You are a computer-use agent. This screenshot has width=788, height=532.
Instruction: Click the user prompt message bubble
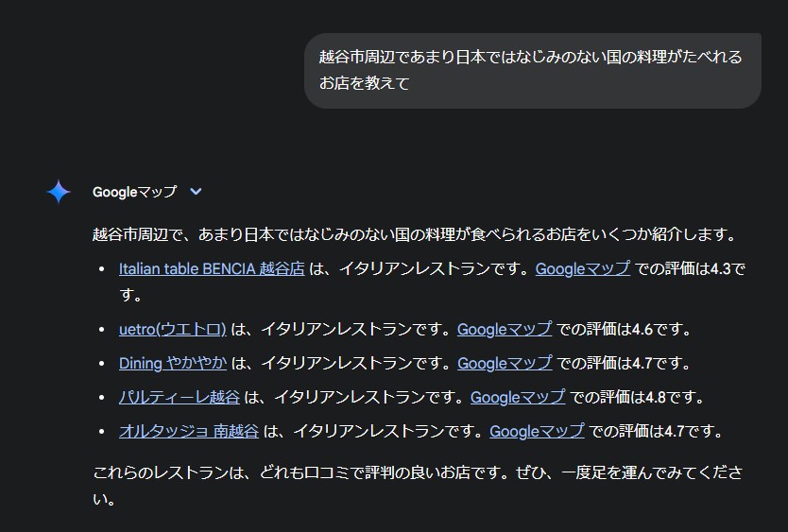click(x=533, y=70)
